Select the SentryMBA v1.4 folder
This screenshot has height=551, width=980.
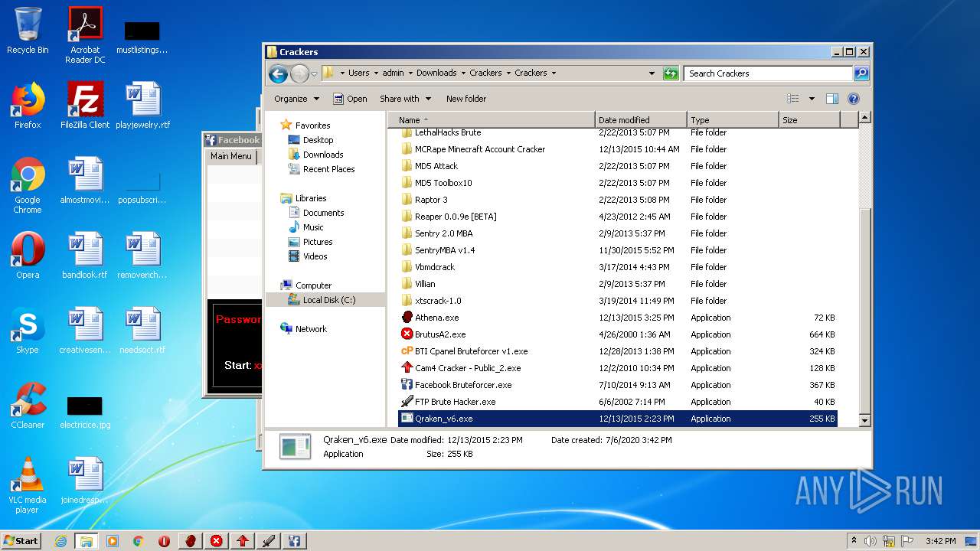[x=445, y=250]
